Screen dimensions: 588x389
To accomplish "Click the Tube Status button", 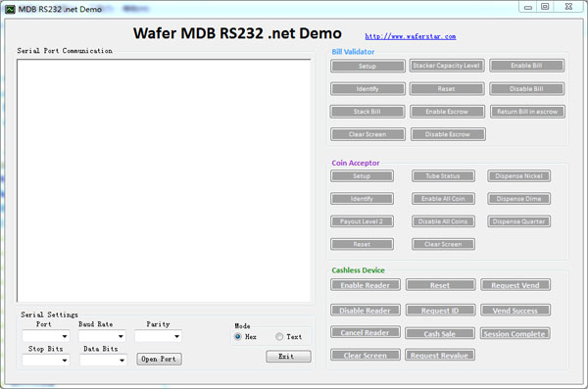I will (443, 176).
